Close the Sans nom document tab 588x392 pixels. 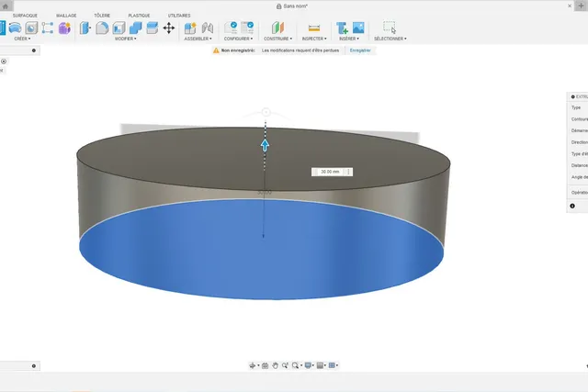click(x=570, y=6)
